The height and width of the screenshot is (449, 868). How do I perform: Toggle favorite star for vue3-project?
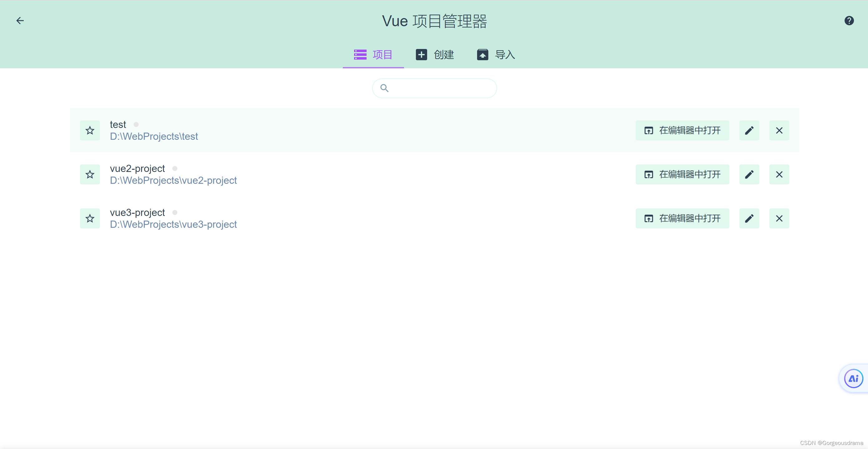click(90, 219)
